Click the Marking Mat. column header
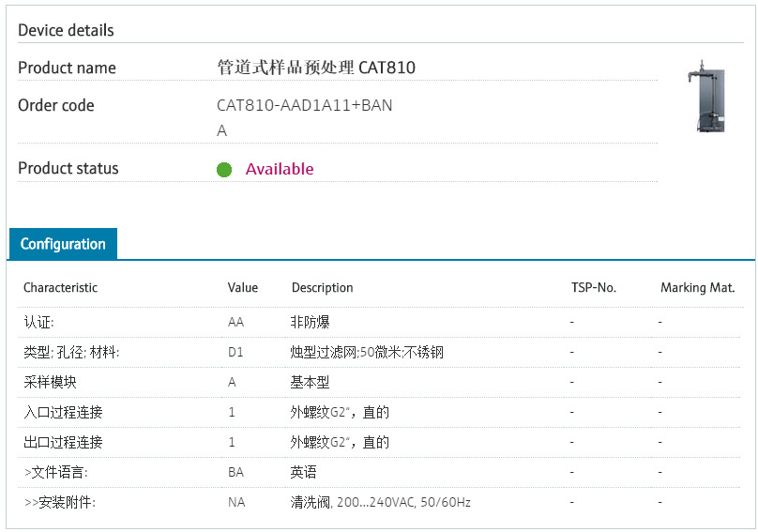Viewport: 758px width, 532px height. pyautogui.click(x=697, y=288)
